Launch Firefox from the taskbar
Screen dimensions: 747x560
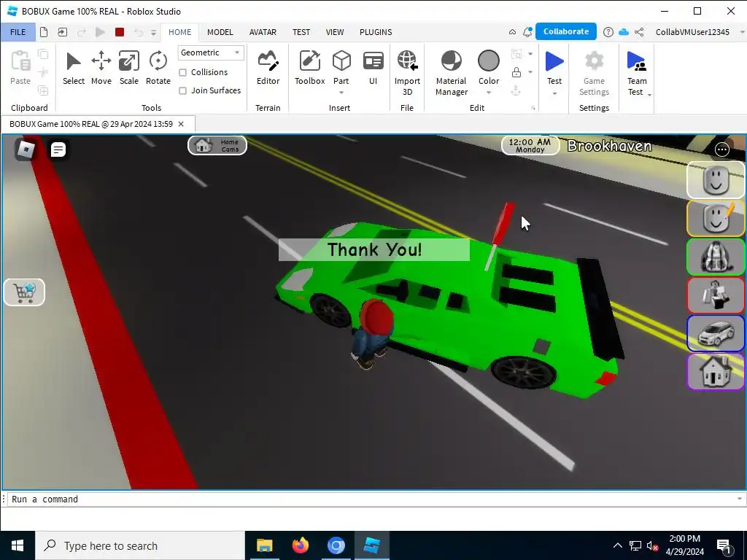click(300, 545)
